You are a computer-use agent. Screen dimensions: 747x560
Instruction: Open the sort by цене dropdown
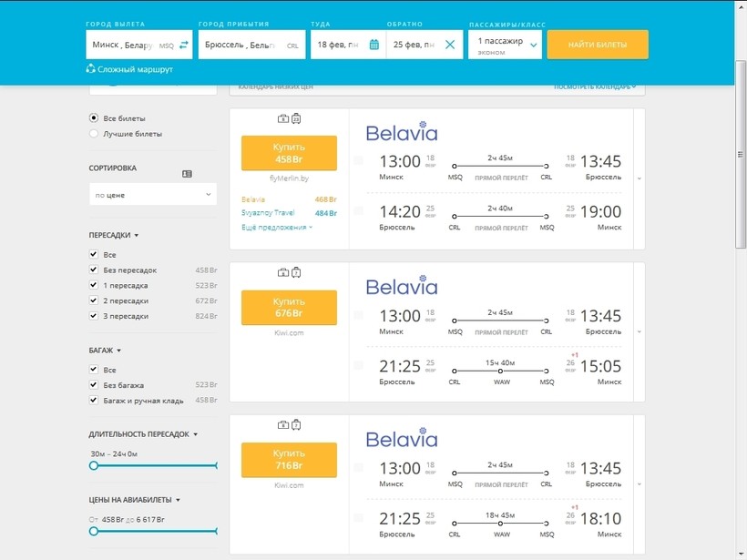pyautogui.click(x=152, y=194)
